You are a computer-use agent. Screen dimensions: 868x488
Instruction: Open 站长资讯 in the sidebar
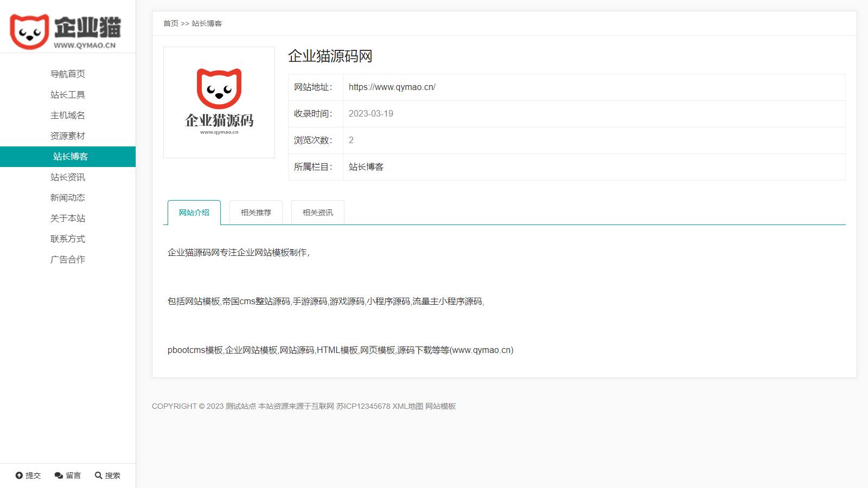pyautogui.click(x=68, y=177)
